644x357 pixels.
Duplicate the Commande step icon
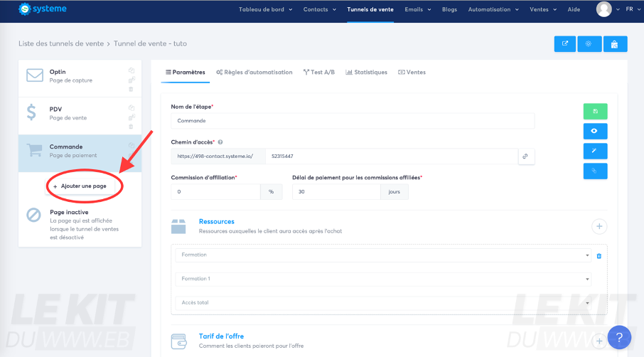click(132, 145)
